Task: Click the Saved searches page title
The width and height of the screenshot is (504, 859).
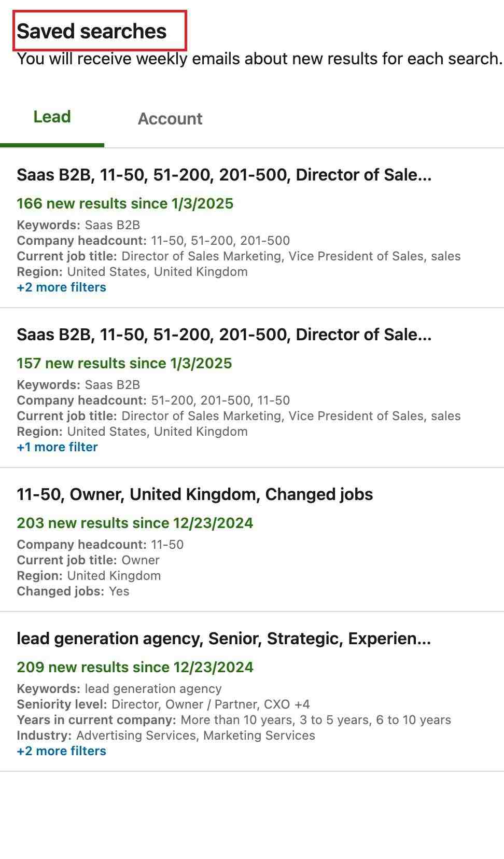Action: 92,31
